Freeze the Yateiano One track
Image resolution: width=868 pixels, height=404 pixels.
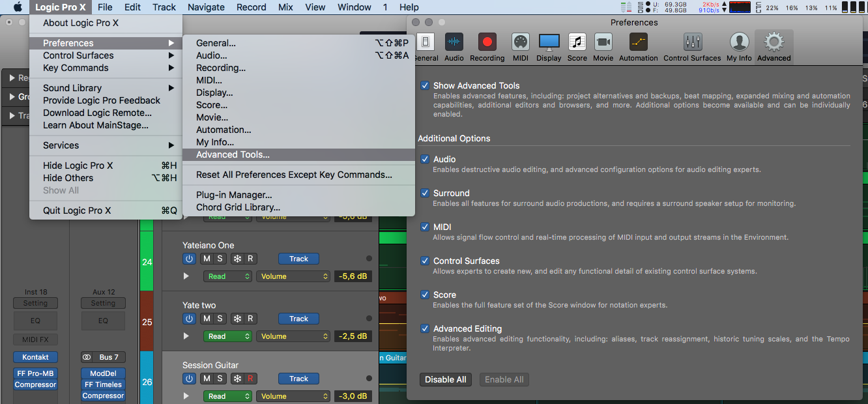click(x=237, y=259)
